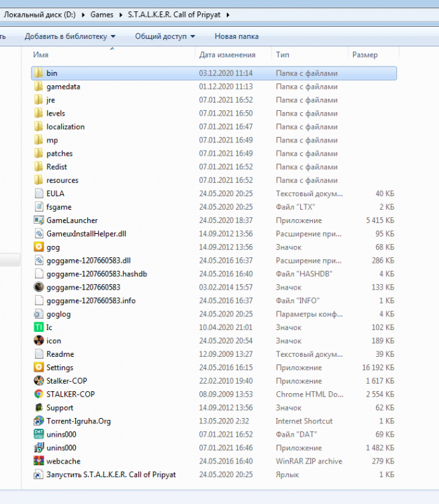Click the 16 192 КБ size of Settings

coord(378,368)
